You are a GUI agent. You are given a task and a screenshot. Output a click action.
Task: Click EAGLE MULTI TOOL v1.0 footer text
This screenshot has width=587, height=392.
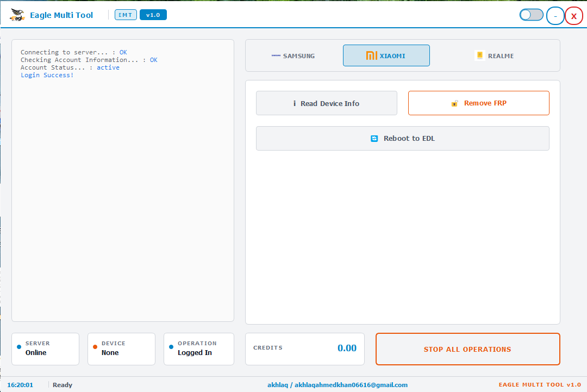point(540,385)
